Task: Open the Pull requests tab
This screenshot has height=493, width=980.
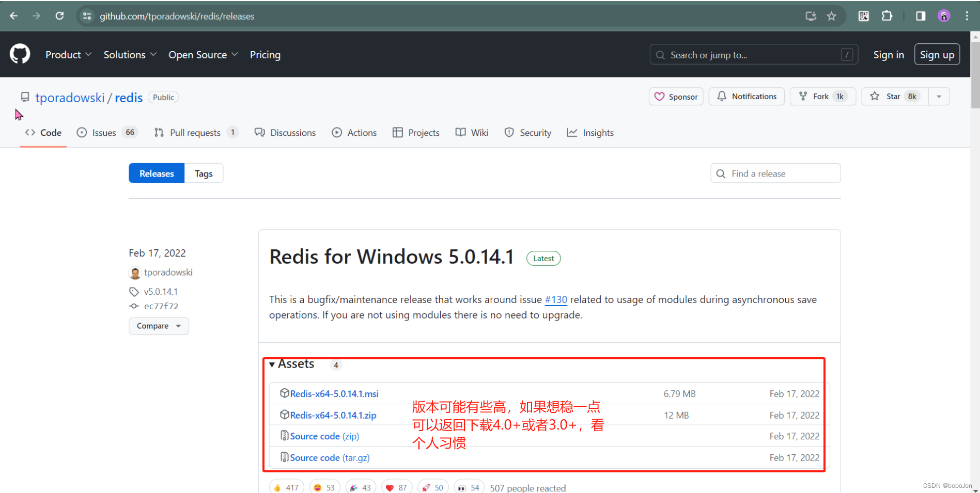Action: 196,133
